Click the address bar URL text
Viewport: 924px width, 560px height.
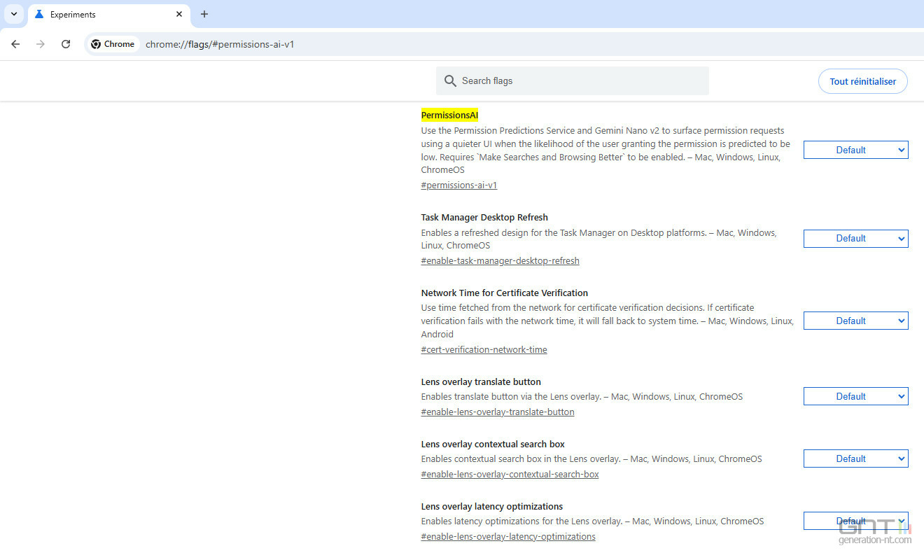[220, 44]
